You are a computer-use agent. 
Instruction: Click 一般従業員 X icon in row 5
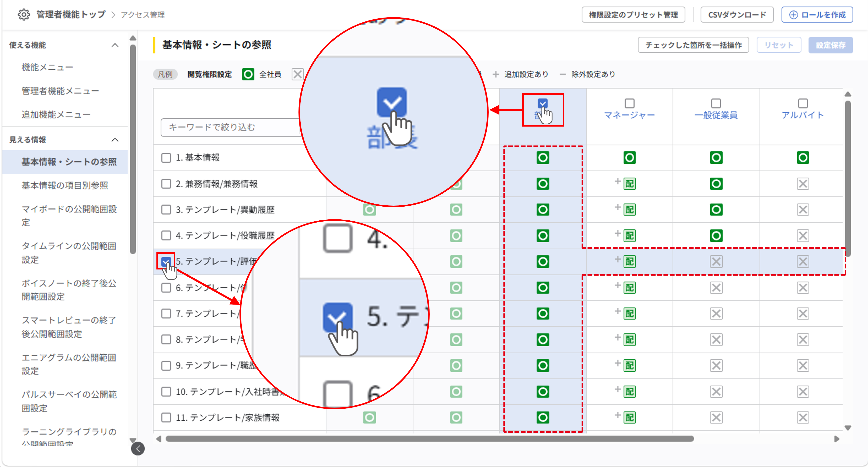pos(716,262)
